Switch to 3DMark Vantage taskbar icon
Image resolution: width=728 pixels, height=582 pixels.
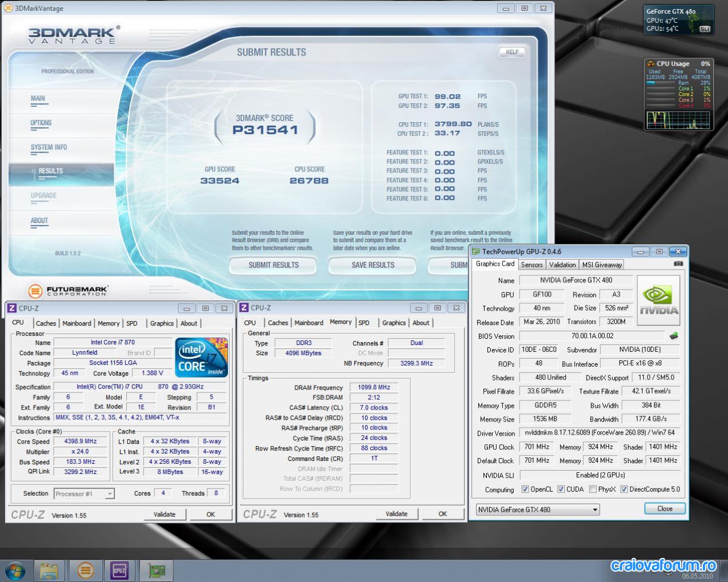[86, 570]
